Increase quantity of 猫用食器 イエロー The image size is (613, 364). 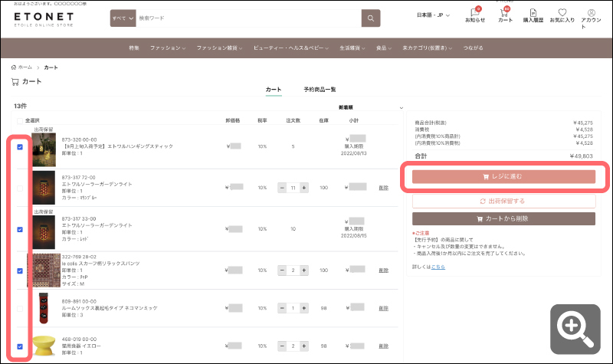(303, 346)
